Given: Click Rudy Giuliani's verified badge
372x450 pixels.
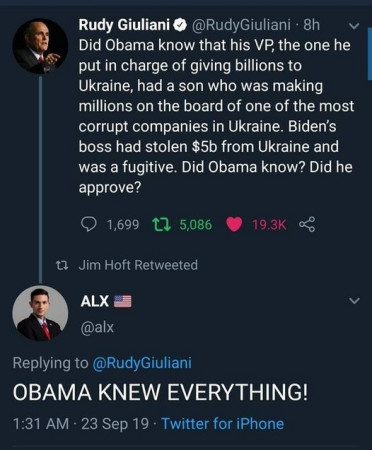Looking at the screenshot, I should click(x=181, y=25).
